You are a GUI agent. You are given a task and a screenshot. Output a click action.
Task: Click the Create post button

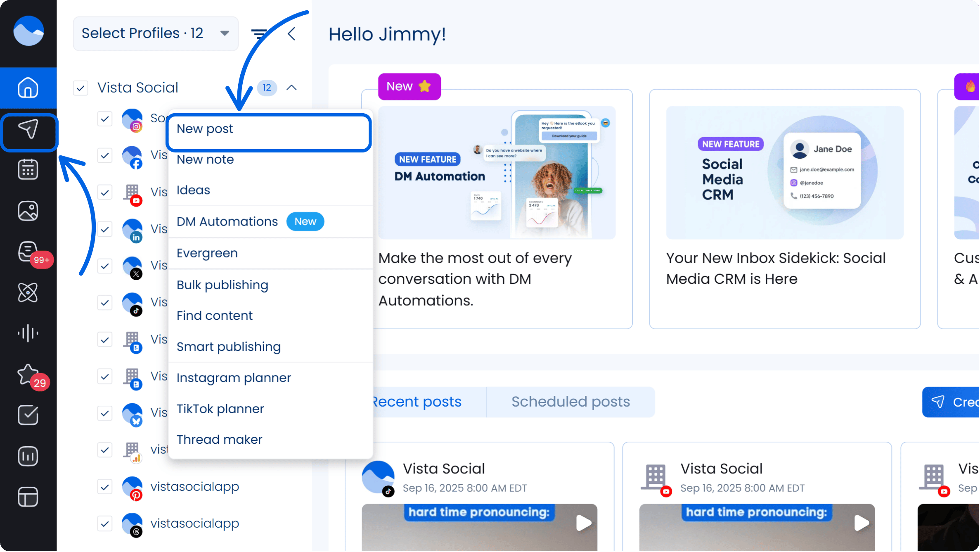951,402
